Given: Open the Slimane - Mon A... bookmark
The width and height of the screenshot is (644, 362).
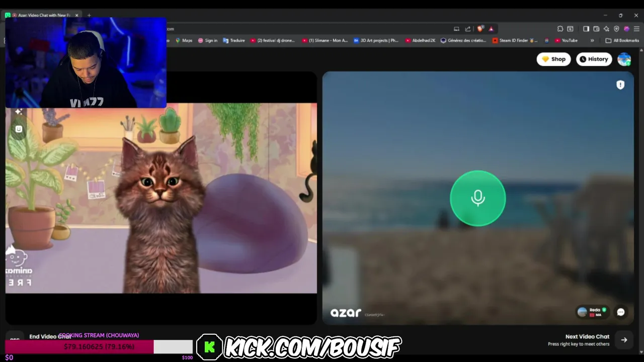Looking at the screenshot, I should click(325, 40).
